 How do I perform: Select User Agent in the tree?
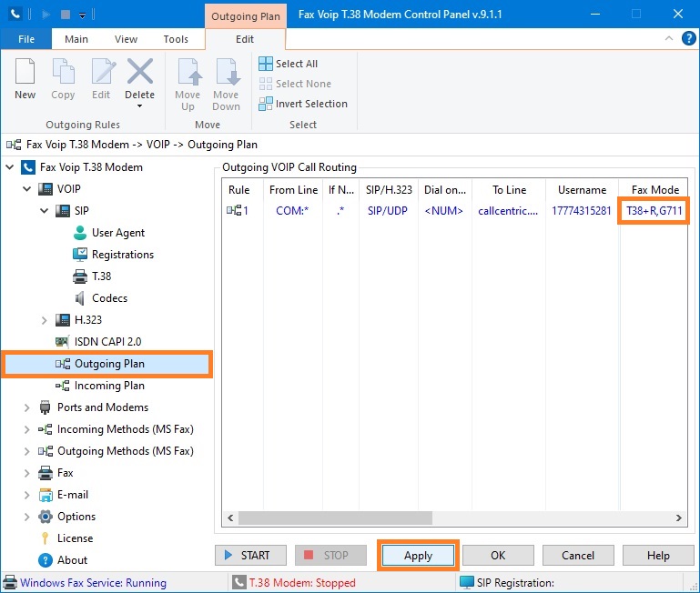[x=117, y=233]
